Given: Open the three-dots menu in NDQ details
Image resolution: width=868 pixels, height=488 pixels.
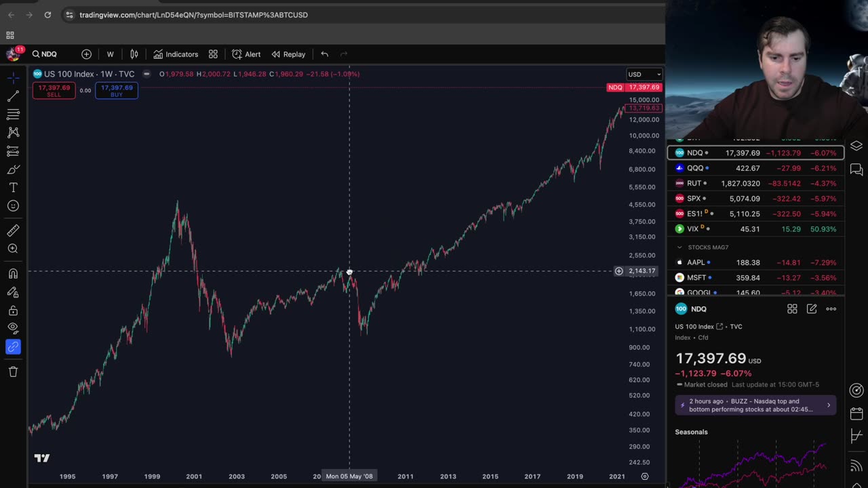Looking at the screenshot, I should click(x=831, y=309).
